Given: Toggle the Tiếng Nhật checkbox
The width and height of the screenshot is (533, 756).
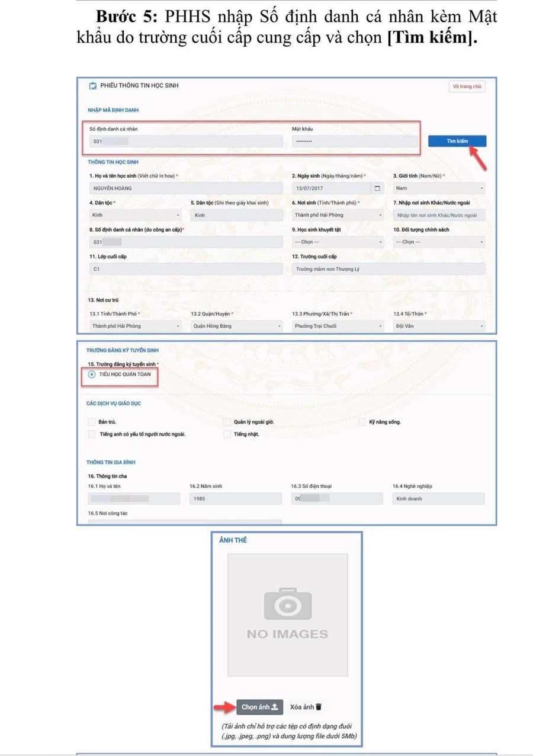Looking at the screenshot, I should coord(227,434).
